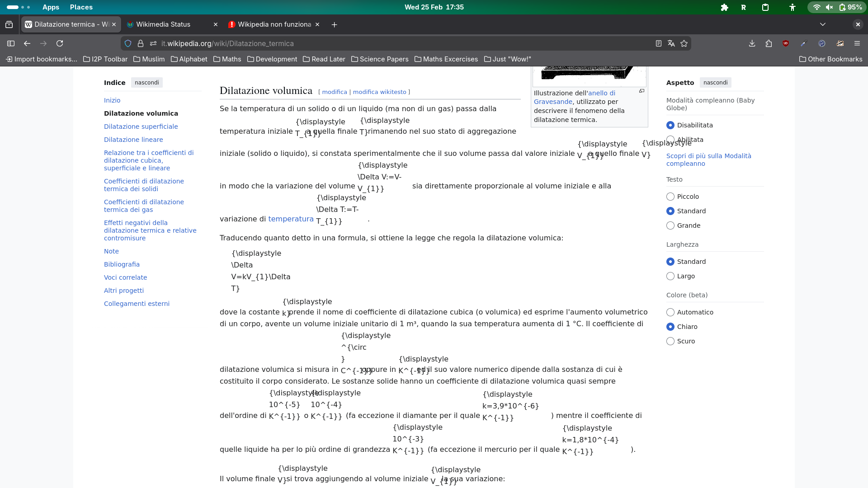Hide the Aspetto panel with nascondi
Image resolution: width=868 pixels, height=488 pixels.
(x=716, y=82)
